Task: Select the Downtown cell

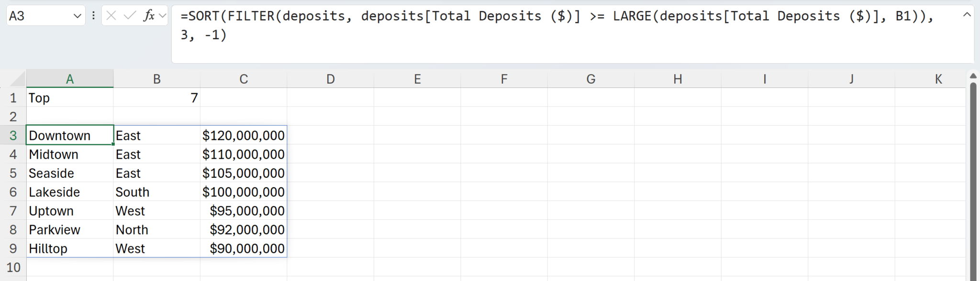Action: (70, 135)
